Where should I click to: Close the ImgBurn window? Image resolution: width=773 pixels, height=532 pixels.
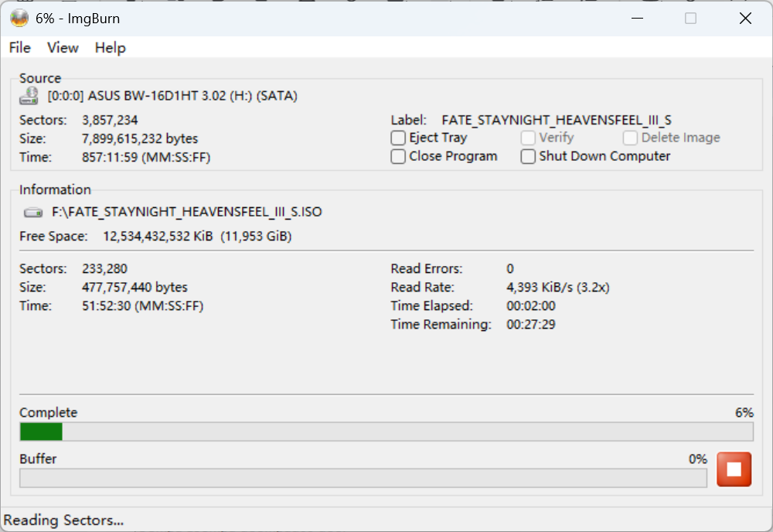point(745,19)
